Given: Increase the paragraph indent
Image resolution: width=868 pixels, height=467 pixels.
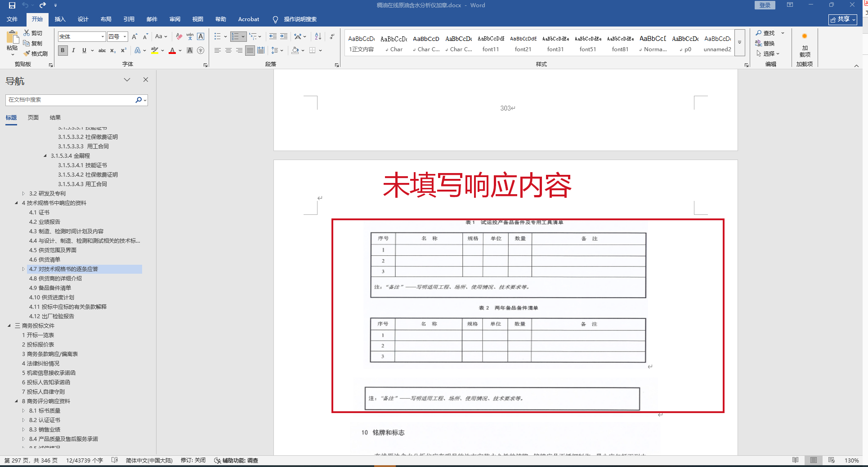Looking at the screenshot, I should click(284, 36).
